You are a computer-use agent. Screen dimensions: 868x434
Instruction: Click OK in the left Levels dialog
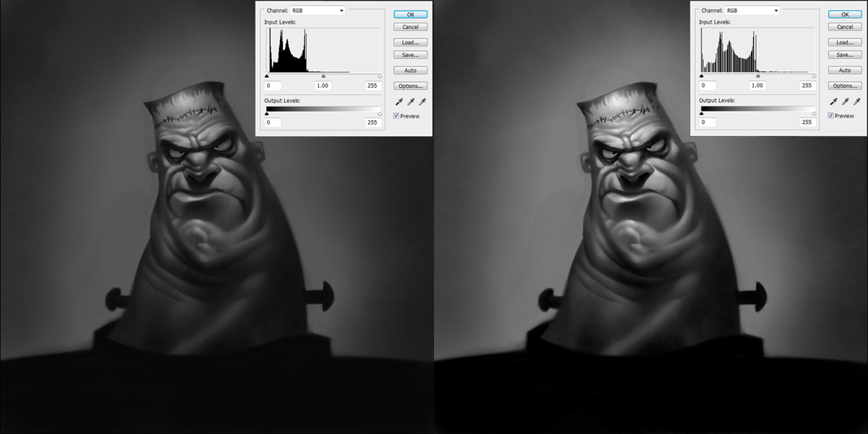point(411,14)
